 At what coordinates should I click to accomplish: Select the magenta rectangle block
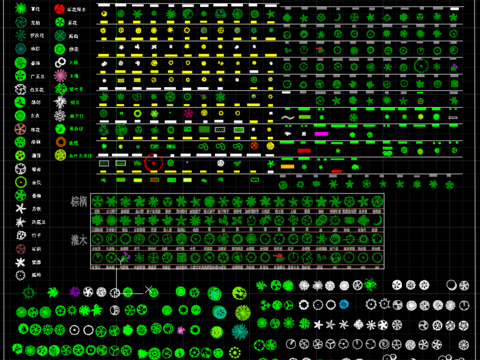321,134
